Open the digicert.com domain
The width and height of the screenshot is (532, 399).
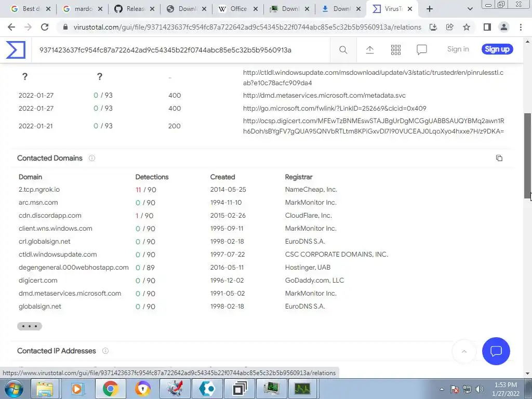[38, 281]
